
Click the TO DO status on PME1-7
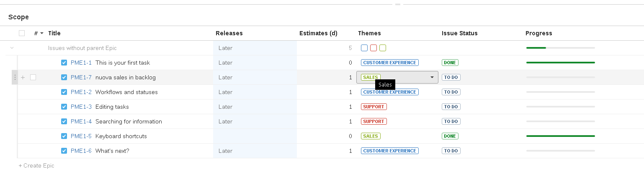pos(451,77)
